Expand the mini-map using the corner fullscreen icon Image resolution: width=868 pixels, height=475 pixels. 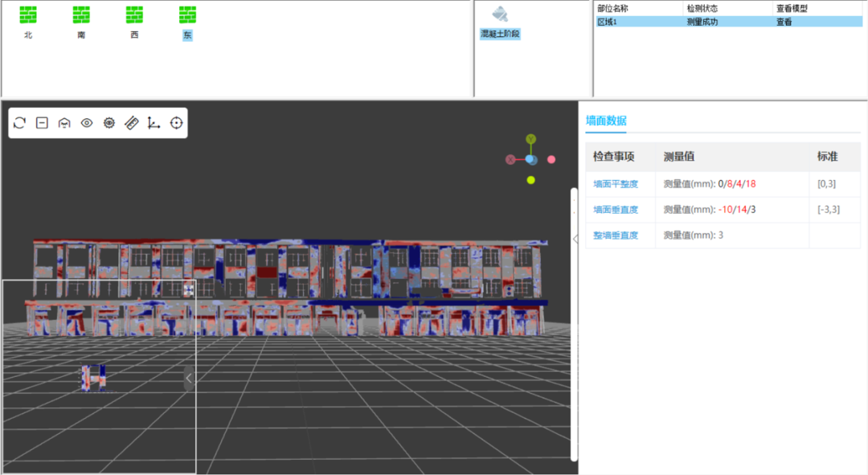pos(188,289)
